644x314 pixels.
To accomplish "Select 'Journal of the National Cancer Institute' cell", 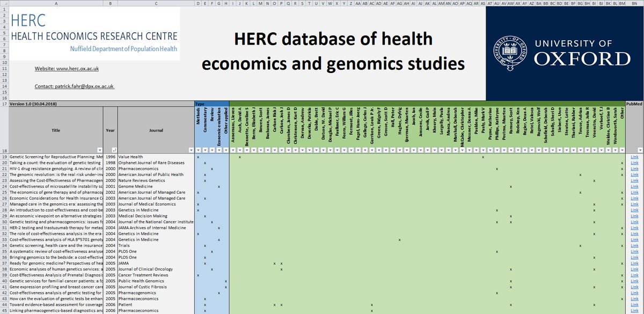I will [x=156, y=222].
